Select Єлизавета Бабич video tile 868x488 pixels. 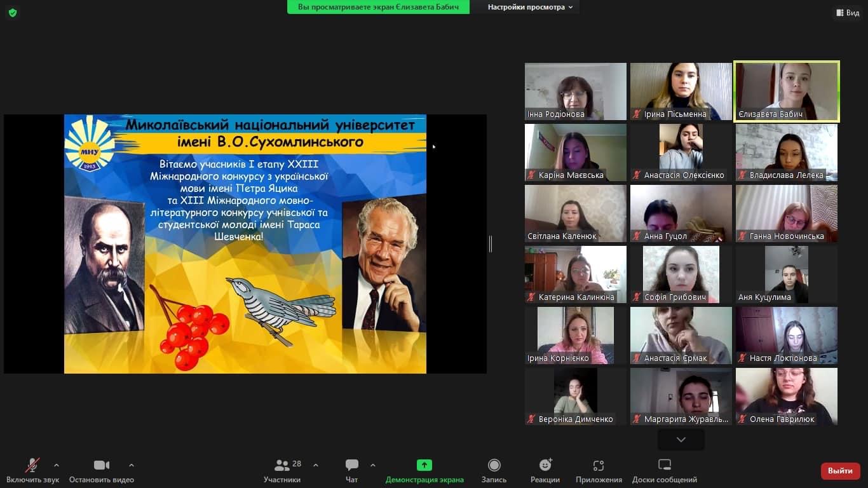tap(787, 91)
